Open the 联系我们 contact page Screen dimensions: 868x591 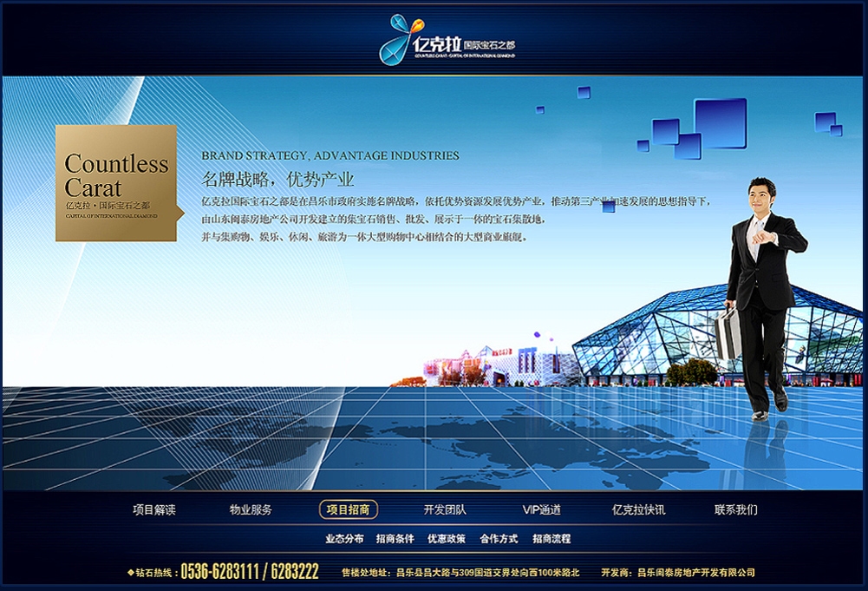coord(735,509)
